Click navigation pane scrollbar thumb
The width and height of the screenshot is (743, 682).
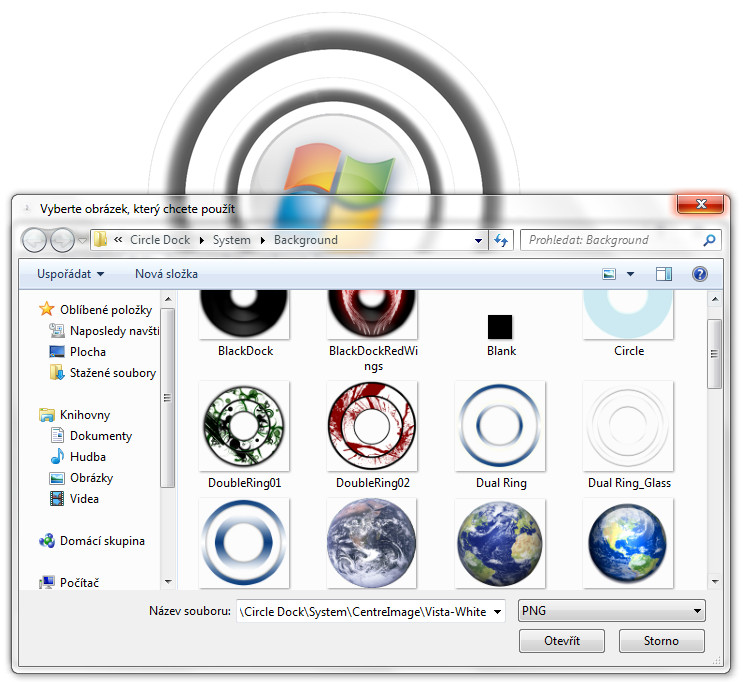pos(168,398)
